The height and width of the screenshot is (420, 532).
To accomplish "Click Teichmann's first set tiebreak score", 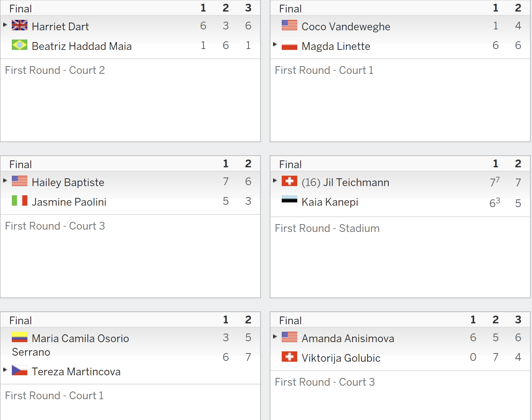I will [495, 182].
